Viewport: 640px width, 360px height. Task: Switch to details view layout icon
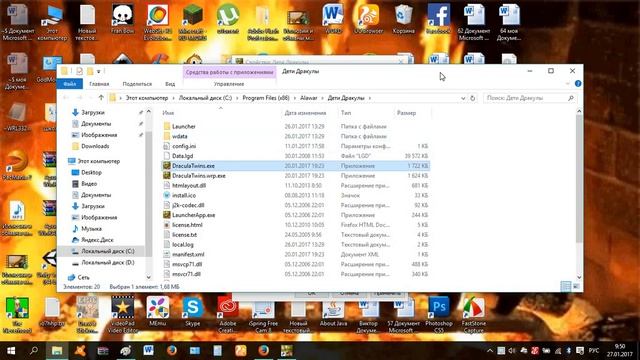566,287
